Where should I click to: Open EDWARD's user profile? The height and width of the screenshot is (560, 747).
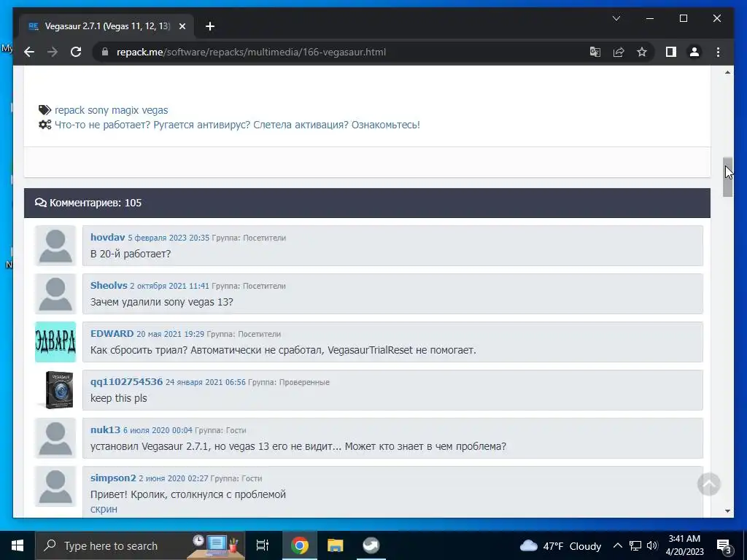click(112, 333)
